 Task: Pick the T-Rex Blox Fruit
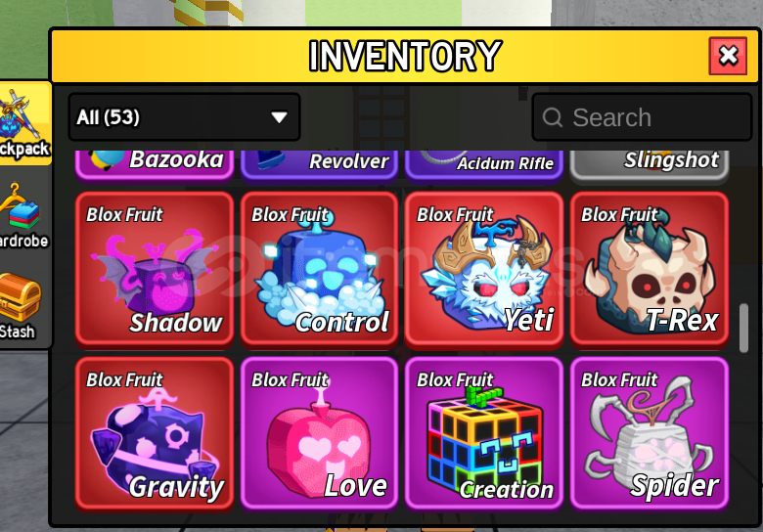pyautogui.click(x=650, y=269)
